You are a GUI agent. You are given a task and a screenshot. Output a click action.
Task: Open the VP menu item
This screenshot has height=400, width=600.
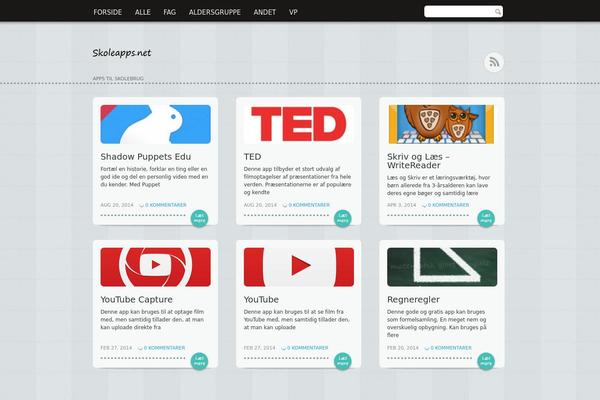[x=293, y=12]
